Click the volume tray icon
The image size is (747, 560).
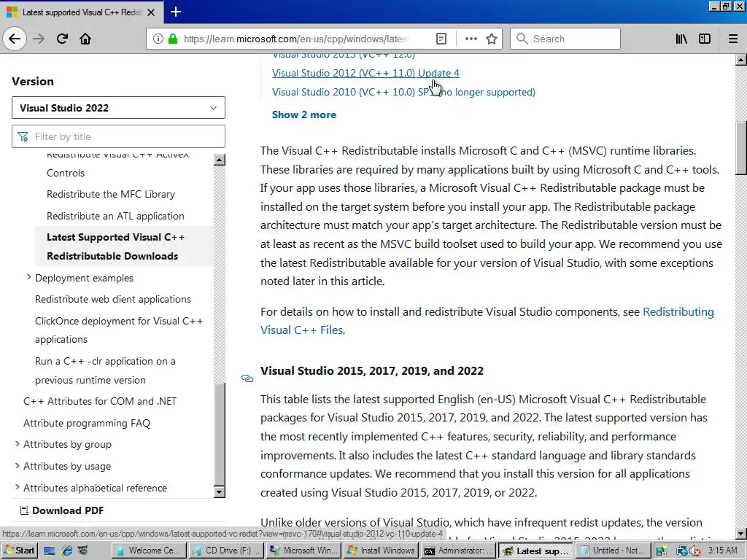coord(695,551)
